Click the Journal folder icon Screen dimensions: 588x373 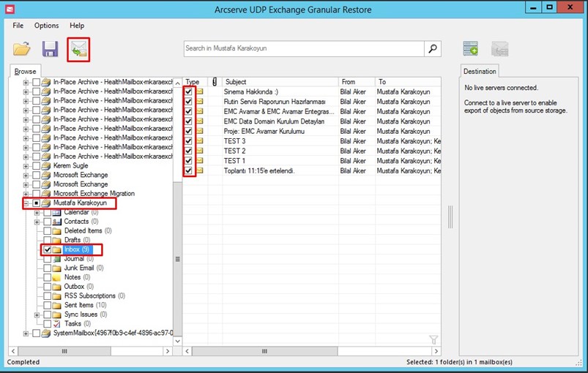pos(56,259)
